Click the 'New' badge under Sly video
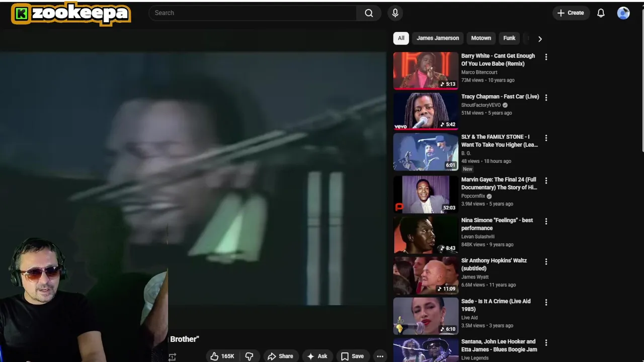 click(467, 169)
